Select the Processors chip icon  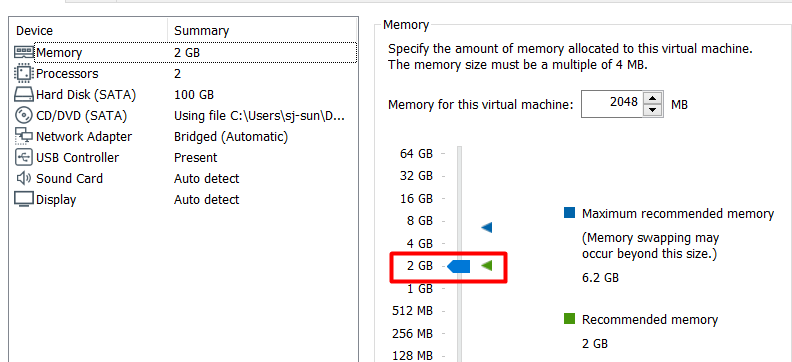(24, 73)
